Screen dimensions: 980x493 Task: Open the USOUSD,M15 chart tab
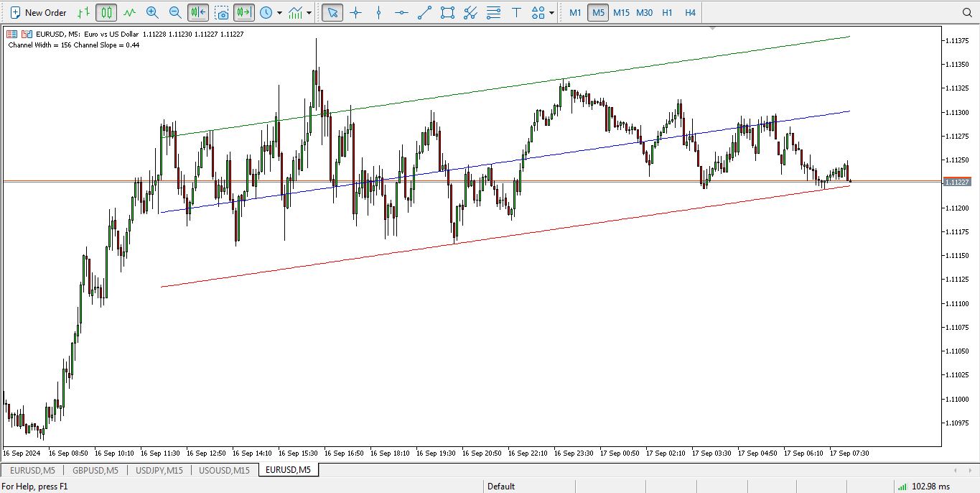[224, 470]
